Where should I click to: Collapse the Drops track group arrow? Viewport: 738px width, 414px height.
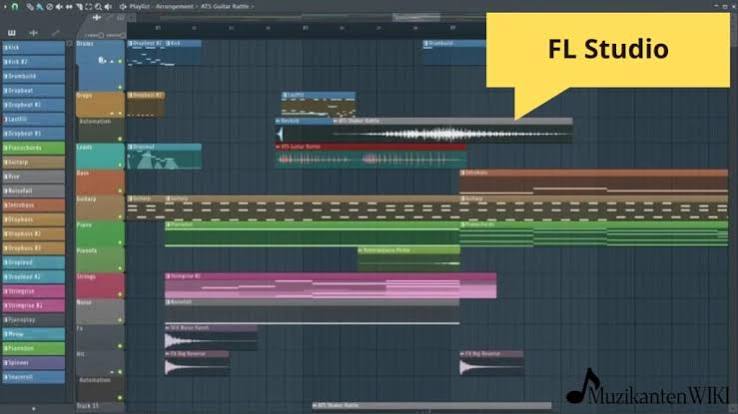coord(112,113)
